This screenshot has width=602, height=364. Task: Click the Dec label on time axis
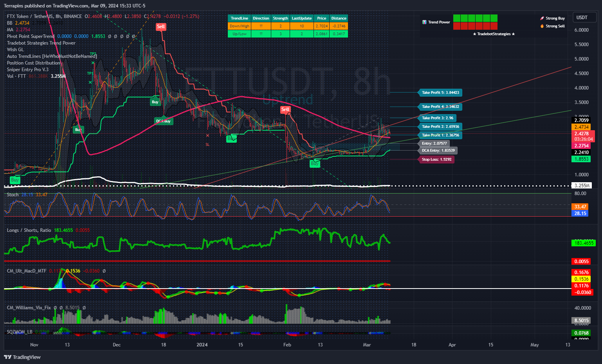[116, 345]
